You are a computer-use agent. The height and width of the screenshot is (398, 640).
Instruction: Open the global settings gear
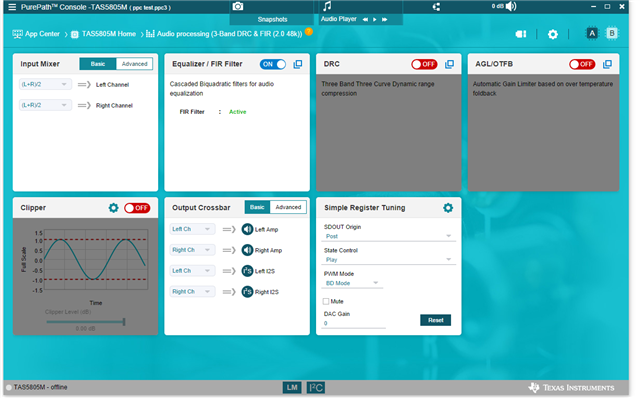(553, 34)
